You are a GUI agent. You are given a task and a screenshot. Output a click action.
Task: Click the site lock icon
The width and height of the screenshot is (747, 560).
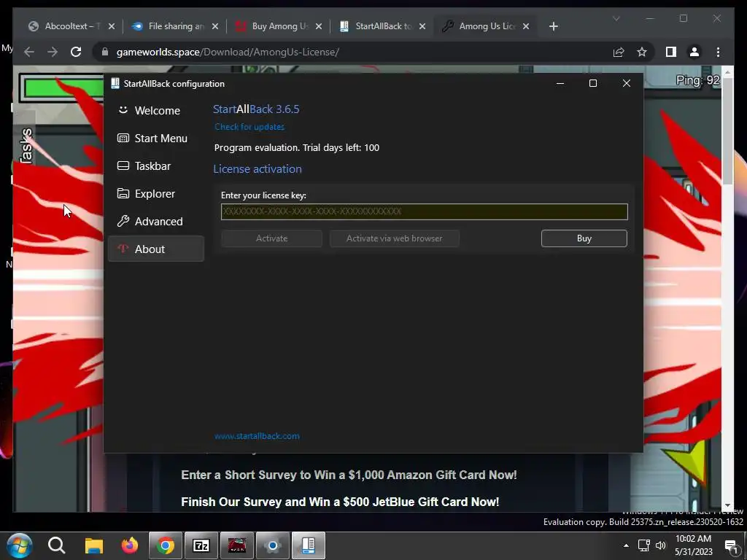(105, 52)
